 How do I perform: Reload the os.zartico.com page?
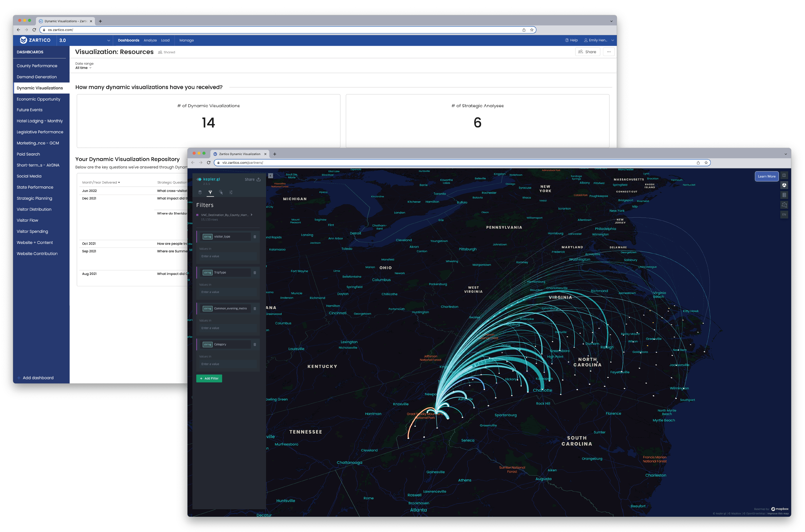click(34, 30)
